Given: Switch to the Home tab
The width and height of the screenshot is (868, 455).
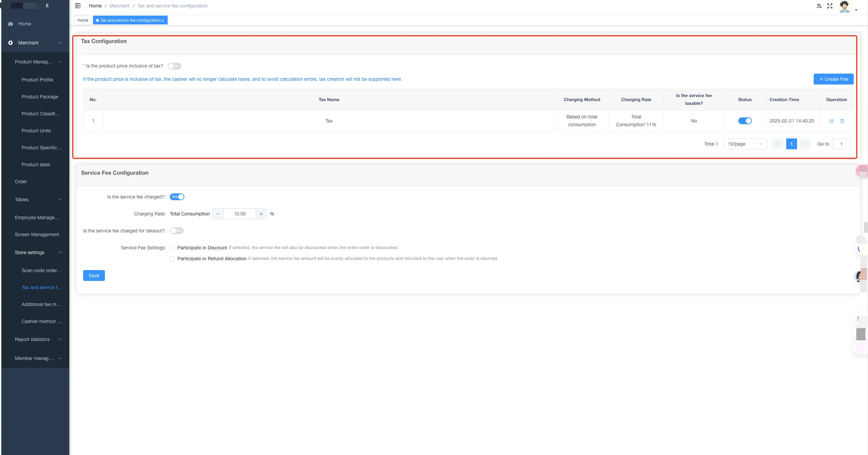Looking at the screenshot, I should [83, 20].
